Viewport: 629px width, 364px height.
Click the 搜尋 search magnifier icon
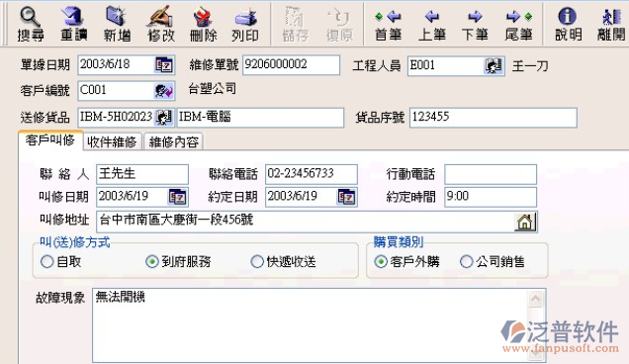click(30, 17)
